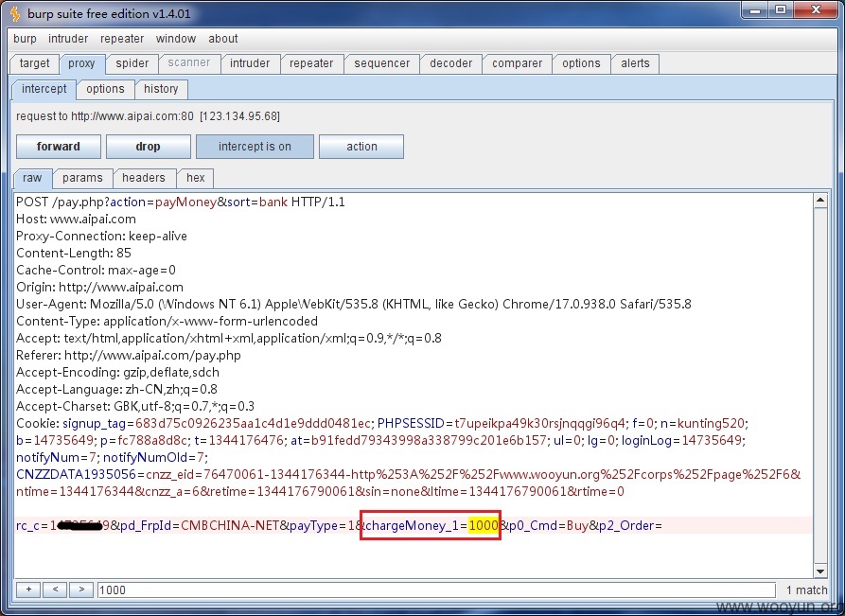Image resolution: width=845 pixels, height=616 pixels.
Task: Click the Referer header line
Action: [x=129, y=356]
